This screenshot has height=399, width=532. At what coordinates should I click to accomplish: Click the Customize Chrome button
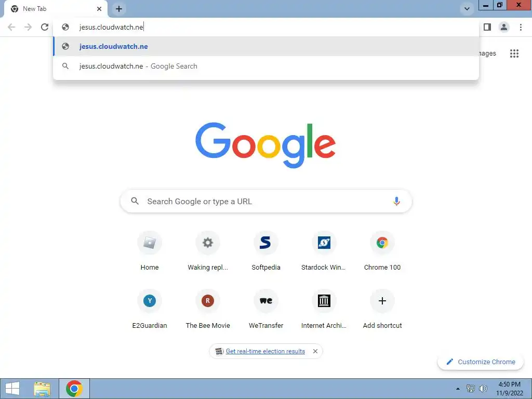[481, 362]
